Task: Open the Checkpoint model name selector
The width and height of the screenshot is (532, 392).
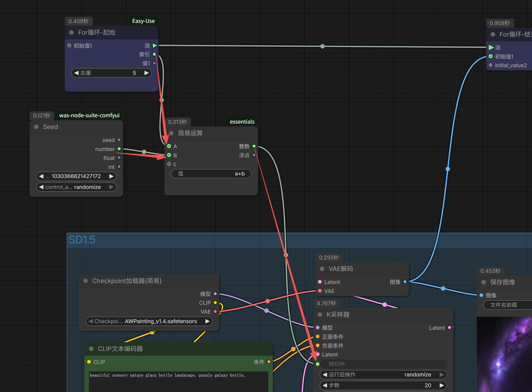Action: click(x=149, y=321)
